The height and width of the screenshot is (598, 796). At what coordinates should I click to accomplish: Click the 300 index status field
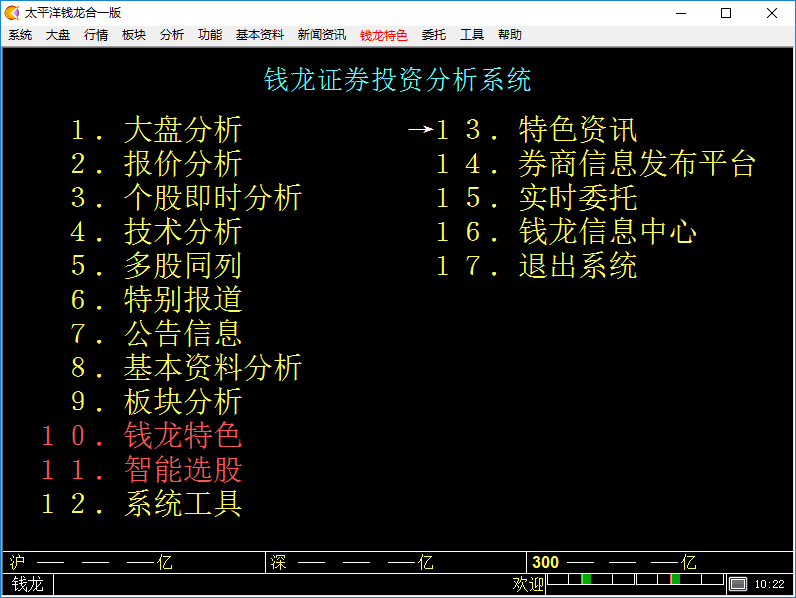click(660, 562)
